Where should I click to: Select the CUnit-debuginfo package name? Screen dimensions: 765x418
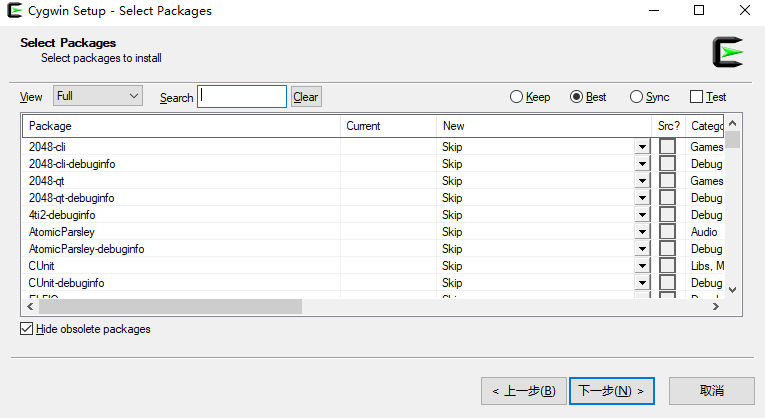(x=66, y=283)
